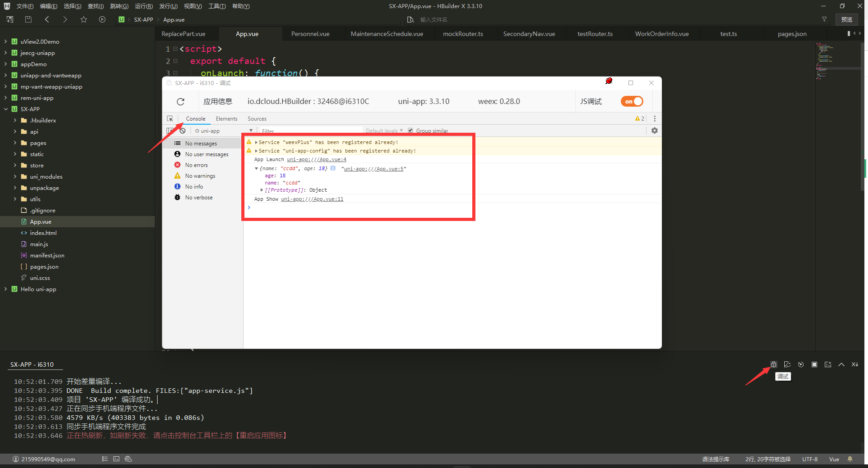Click the save file icon in toolbar
Screen dimensions: 868x468
coord(28,19)
